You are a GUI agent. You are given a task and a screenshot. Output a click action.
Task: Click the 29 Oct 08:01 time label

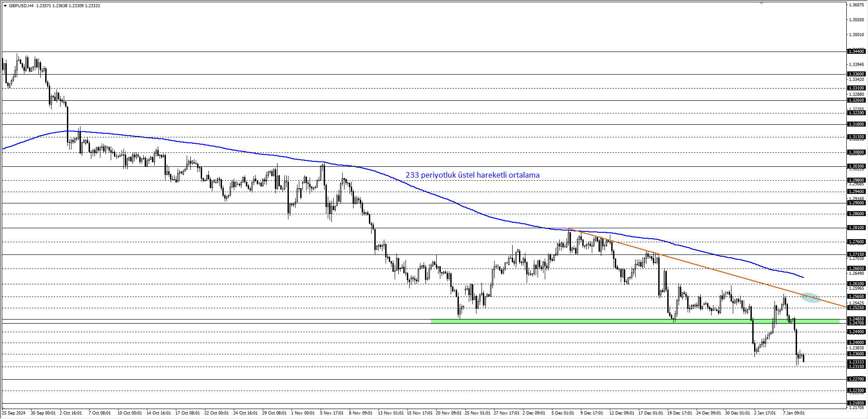[x=274, y=413]
